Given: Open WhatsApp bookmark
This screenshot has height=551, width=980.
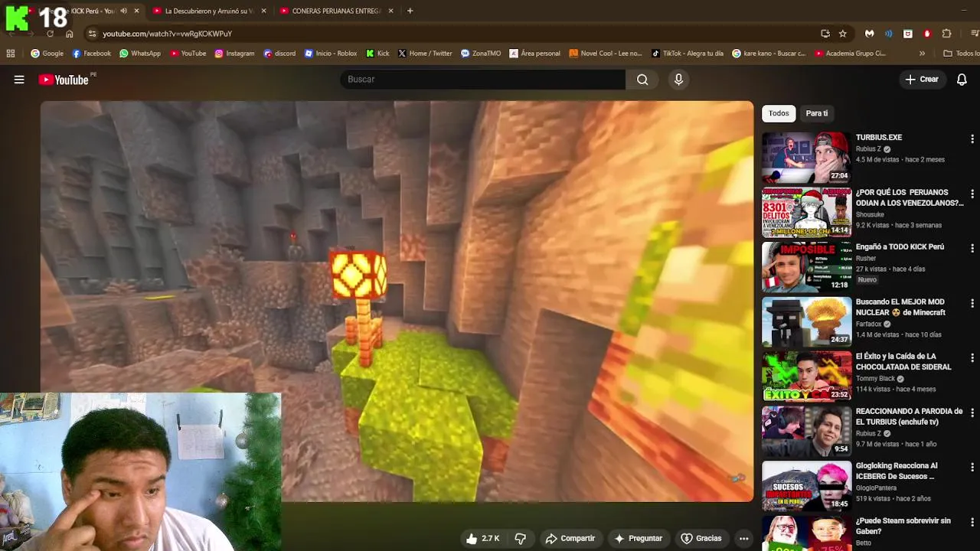Looking at the screenshot, I should (x=139, y=54).
